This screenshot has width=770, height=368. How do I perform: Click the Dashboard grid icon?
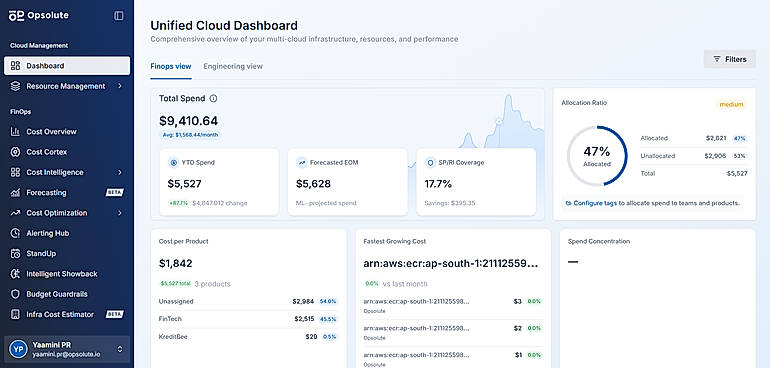15,66
